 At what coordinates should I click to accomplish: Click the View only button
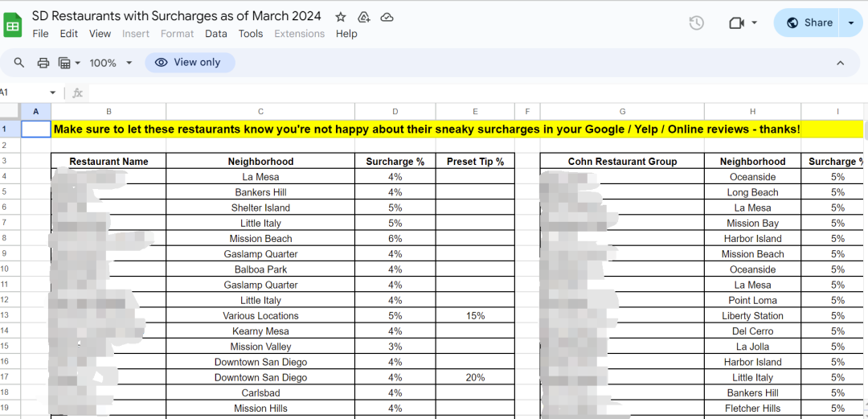[190, 63]
